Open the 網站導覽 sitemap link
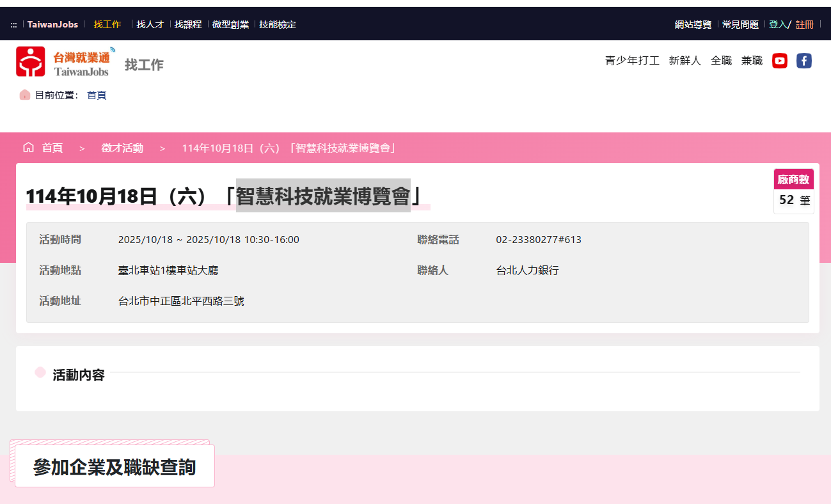Viewport: 831px width, 504px height. click(693, 24)
